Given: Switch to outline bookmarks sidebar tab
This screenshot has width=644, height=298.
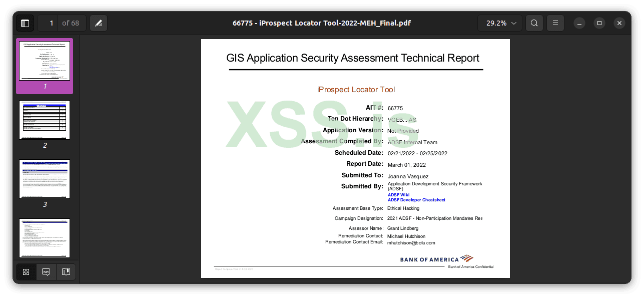Looking at the screenshot, I should click(66, 272).
